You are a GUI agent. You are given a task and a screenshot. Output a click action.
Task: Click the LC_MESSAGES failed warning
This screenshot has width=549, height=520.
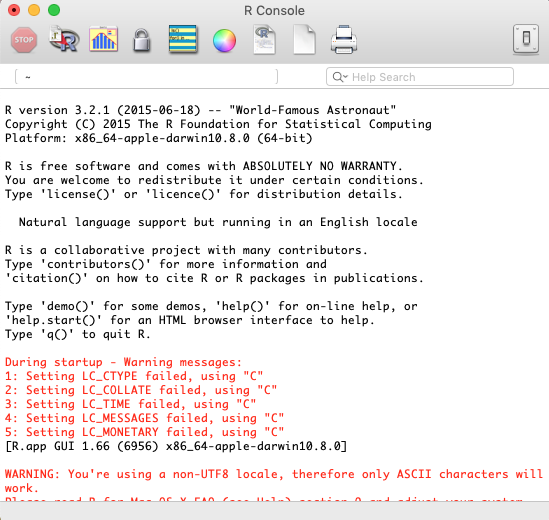click(x=144, y=418)
